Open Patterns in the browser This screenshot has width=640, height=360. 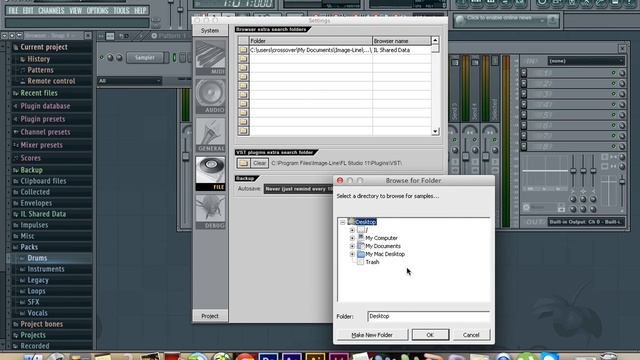(x=40, y=70)
